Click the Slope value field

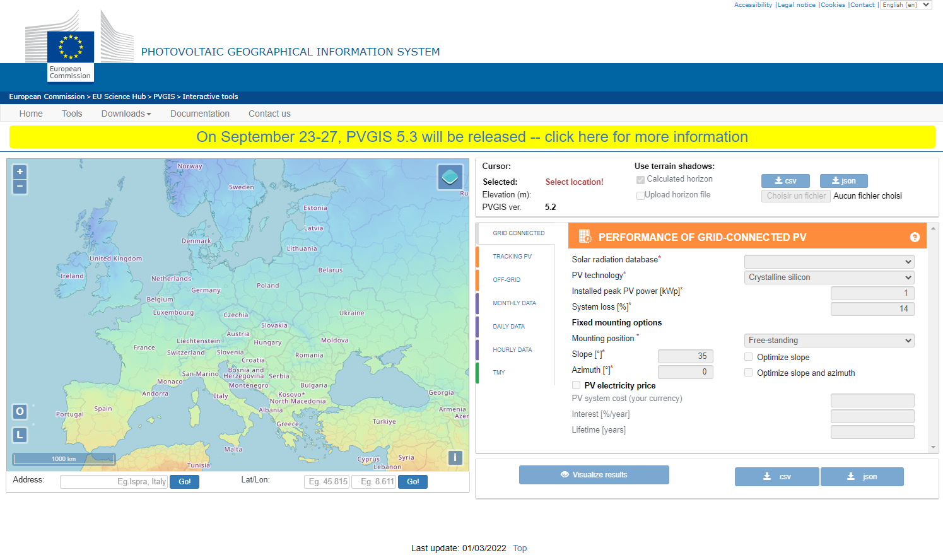(686, 356)
